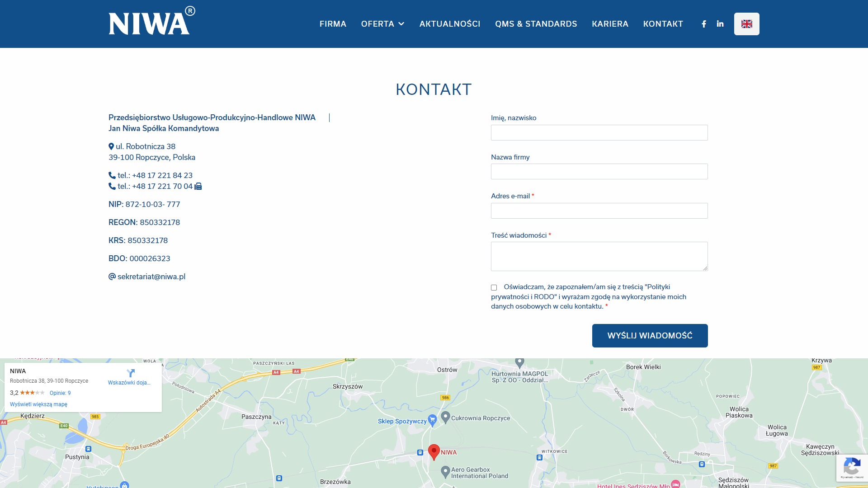
Task: Click the BDO: 000026323 text
Action: (x=139, y=258)
